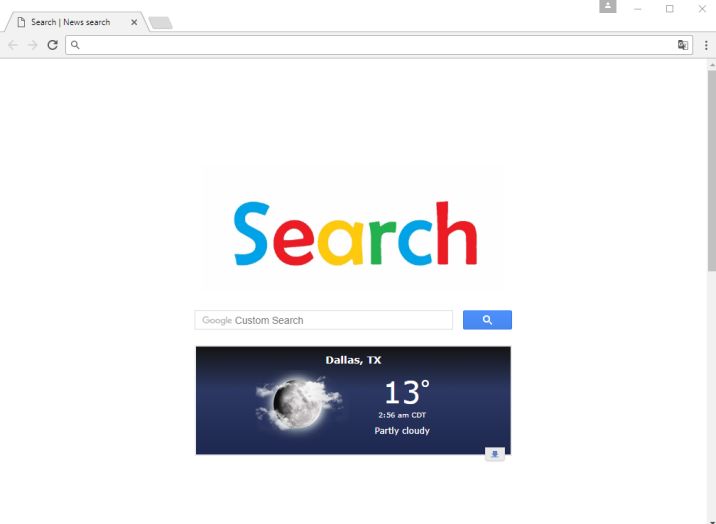716x524 pixels.
Task: Click the moon and clouds weather image
Action: pos(299,403)
